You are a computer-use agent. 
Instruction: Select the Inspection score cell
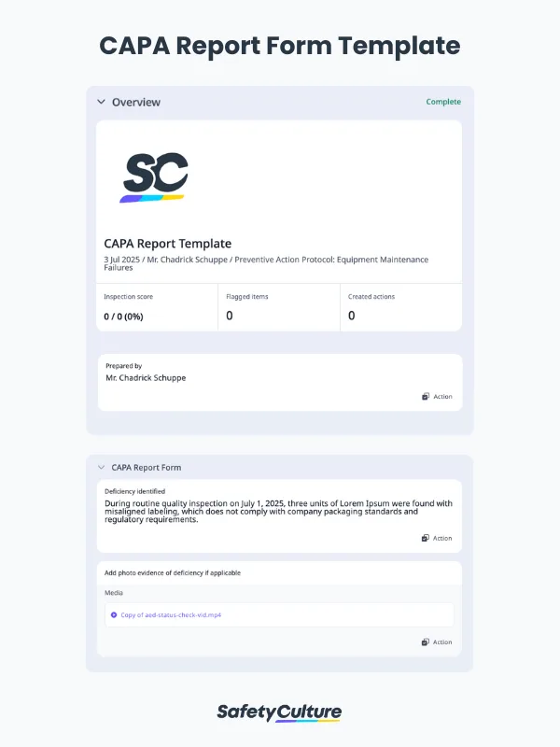[157, 307]
